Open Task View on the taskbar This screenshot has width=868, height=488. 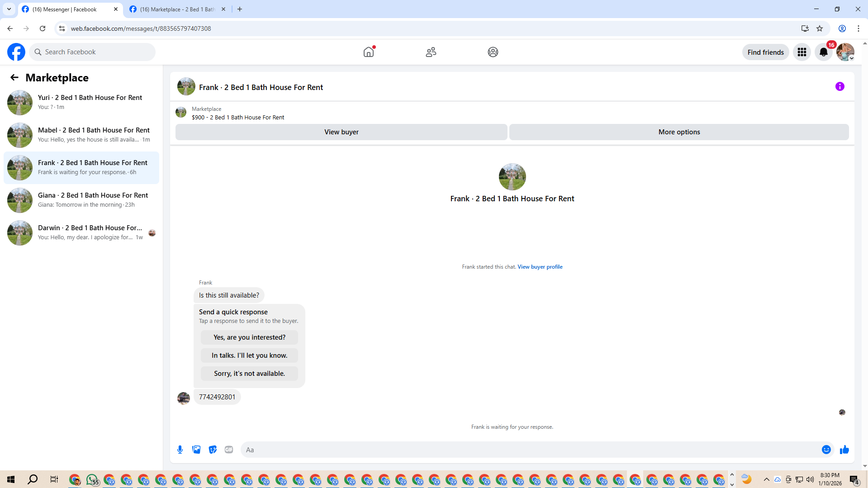pos(54,479)
